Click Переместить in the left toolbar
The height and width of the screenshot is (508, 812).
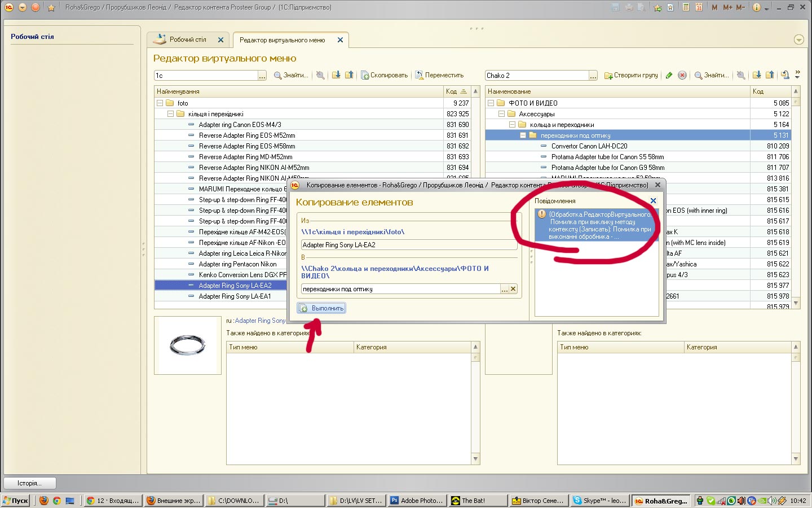pyautogui.click(x=439, y=75)
